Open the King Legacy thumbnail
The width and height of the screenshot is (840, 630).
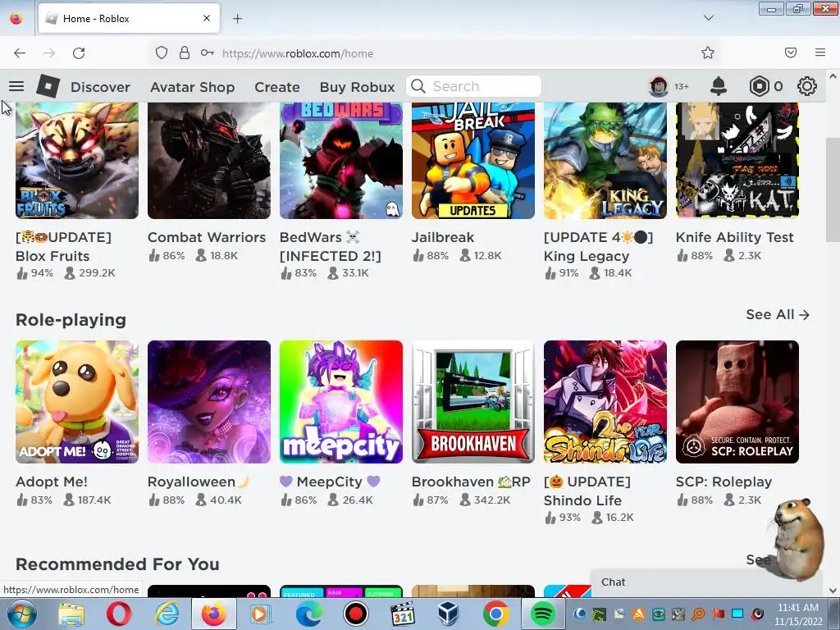coord(605,160)
